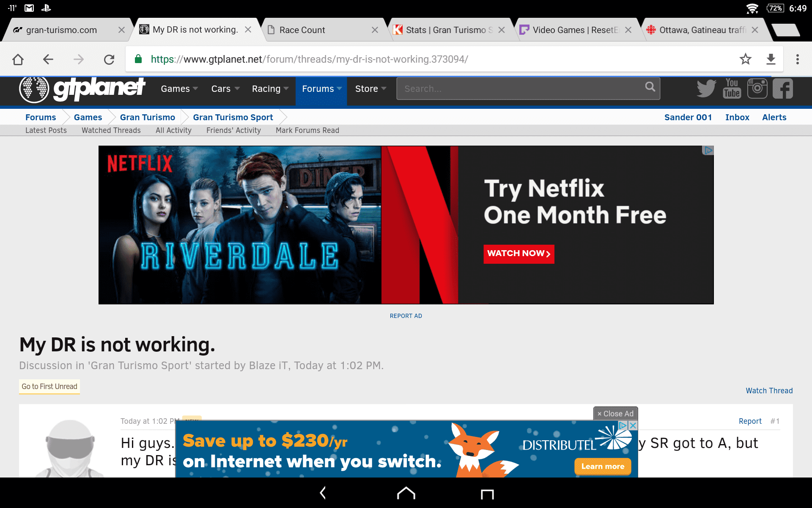This screenshot has height=508, width=812.
Task: Click REPORT AD link
Action: (406, 316)
